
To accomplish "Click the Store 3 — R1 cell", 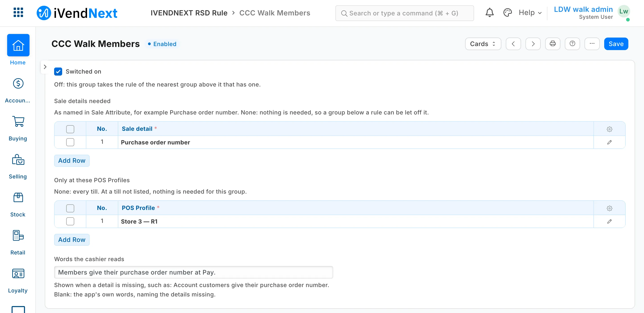I will [x=356, y=221].
